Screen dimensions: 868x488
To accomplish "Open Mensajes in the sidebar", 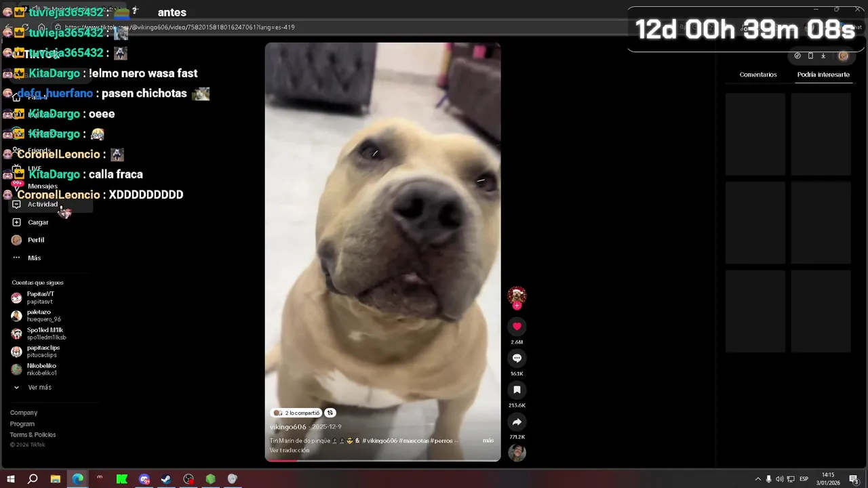I will pyautogui.click(x=42, y=186).
